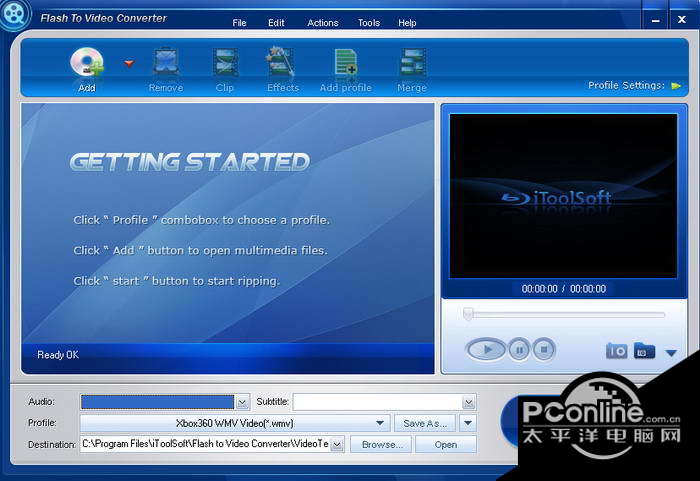Click the preview video screen
Screen dimensions: 700x481
pos(563,196)
